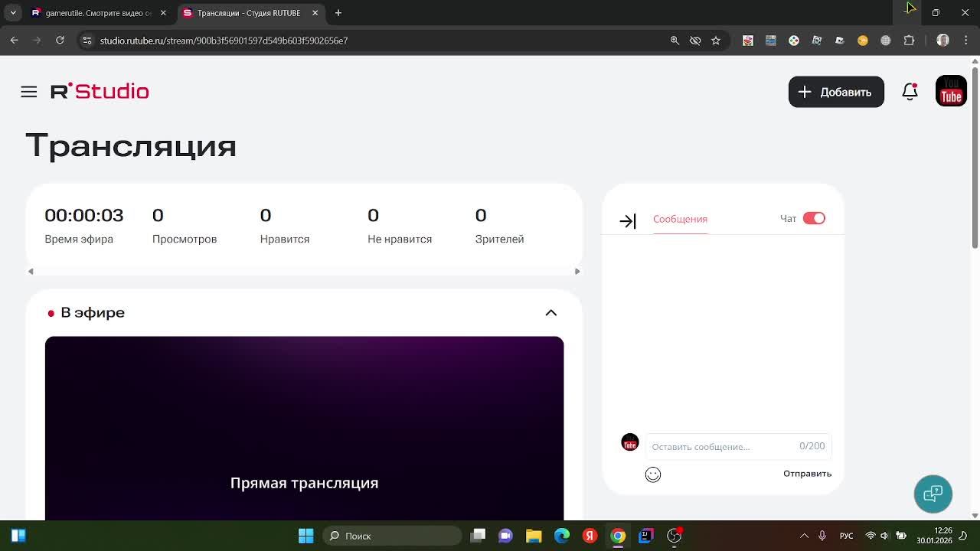The image size is (980, 551).
Task: Open the RUTUBE Studio hamburger menu
Action: [29, 92]
